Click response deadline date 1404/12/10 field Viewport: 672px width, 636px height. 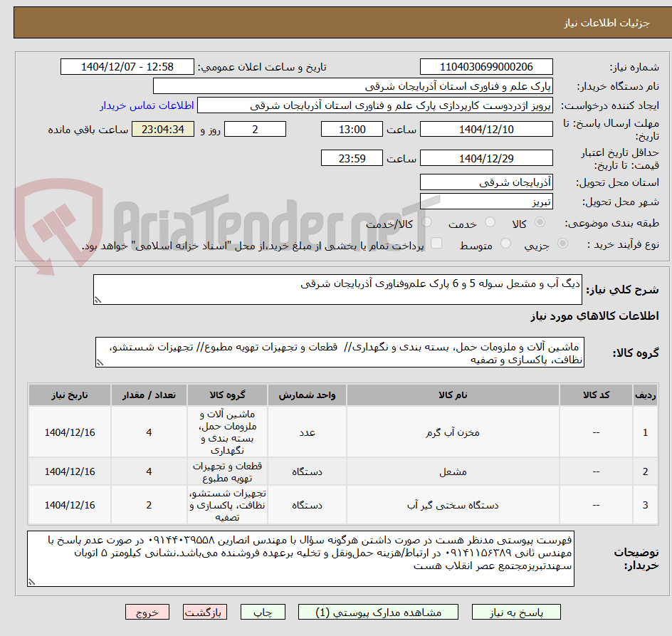click(486, 129)
